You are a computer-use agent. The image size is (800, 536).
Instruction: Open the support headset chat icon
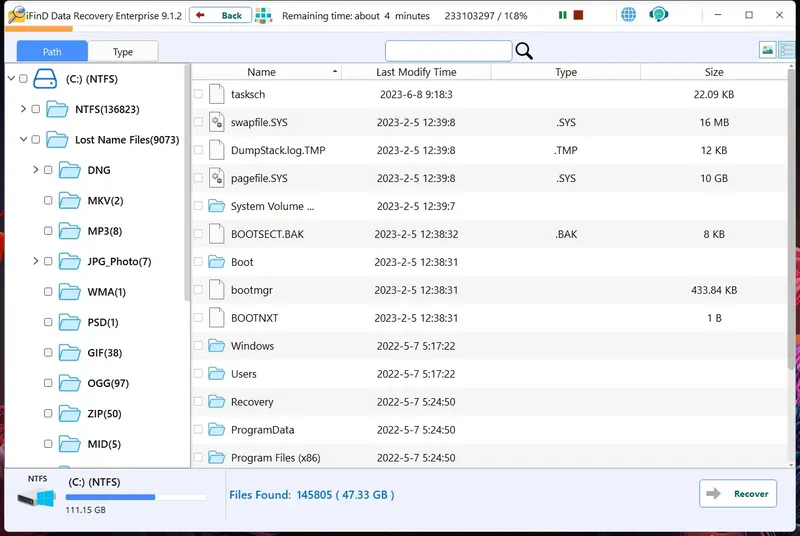click(658, 15)
